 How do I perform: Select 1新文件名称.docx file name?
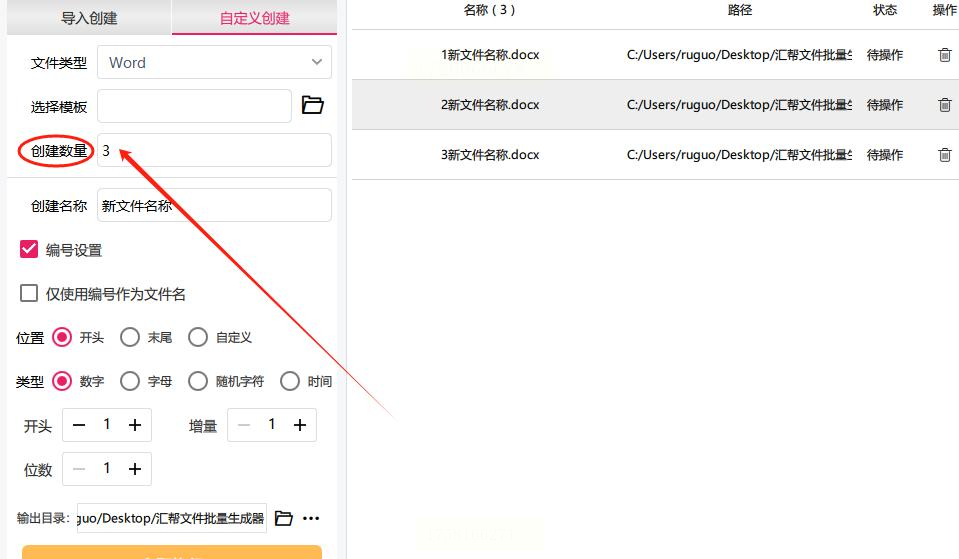pyautogui.click(x=490, y=55)
